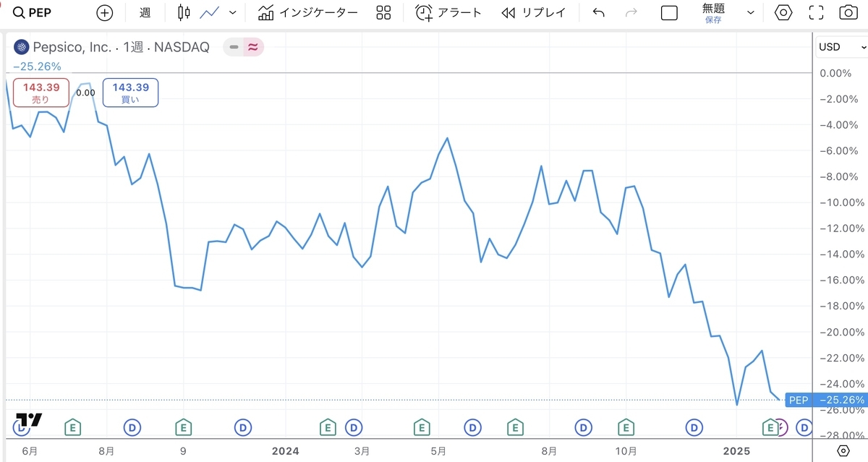The image size is (868, 462).
Task: Open the earnings E marker above 6月
Action: (x=72, y=427)
